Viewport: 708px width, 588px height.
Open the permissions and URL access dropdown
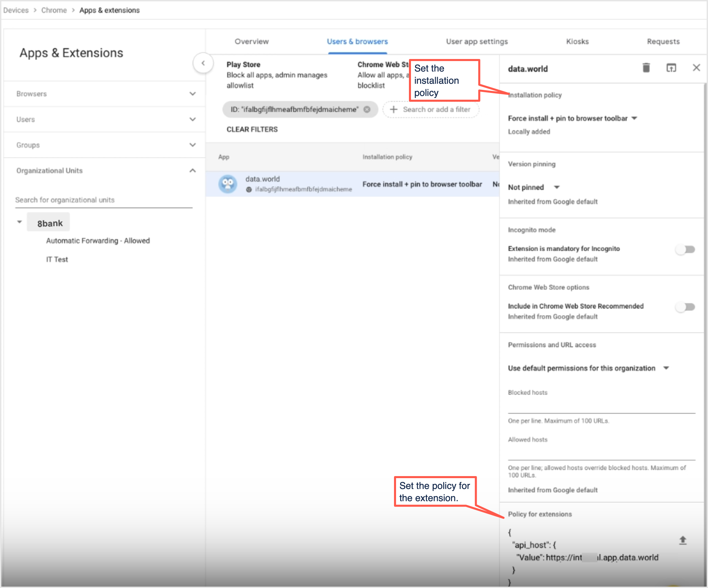point(588,368)
